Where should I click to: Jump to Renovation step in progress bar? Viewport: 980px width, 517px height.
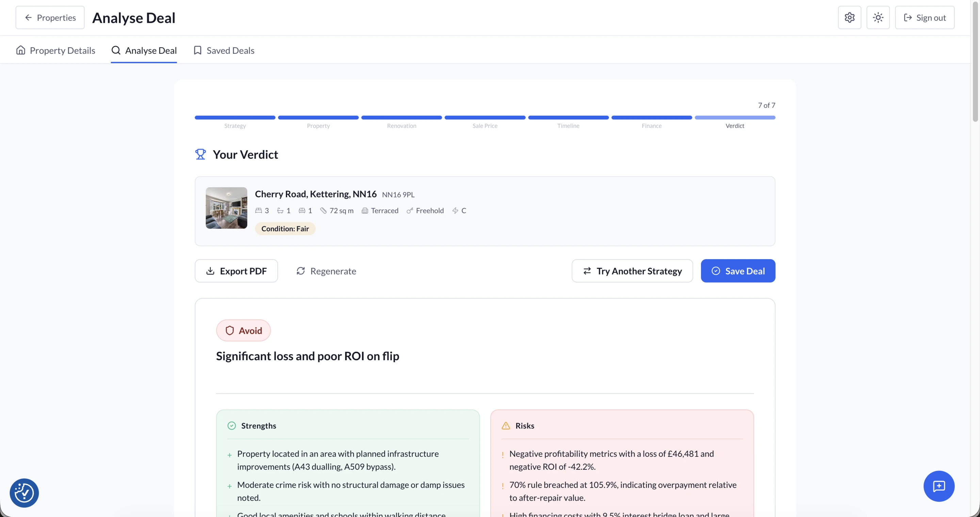(402, 122)
